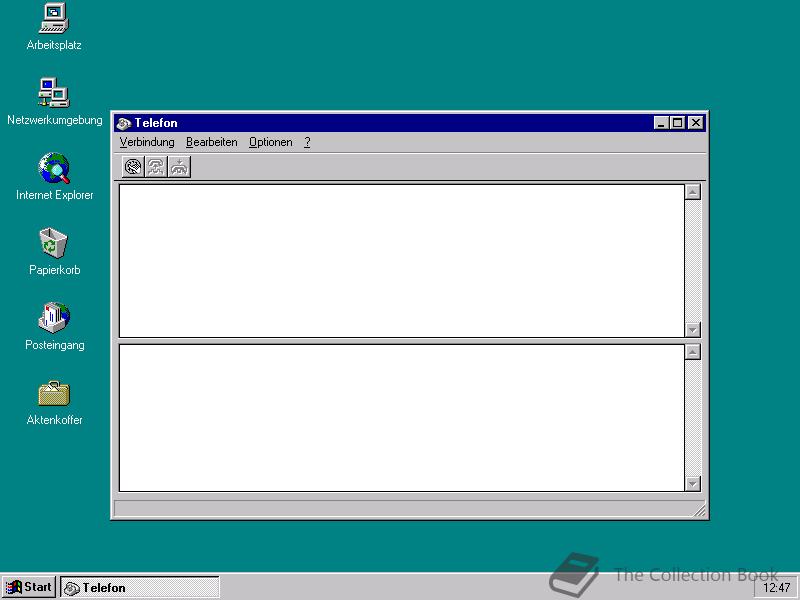Select the Aktenkoffer briefcase icon
The height and width of the screenshot is (600, 800).
[x=54, y=402]
